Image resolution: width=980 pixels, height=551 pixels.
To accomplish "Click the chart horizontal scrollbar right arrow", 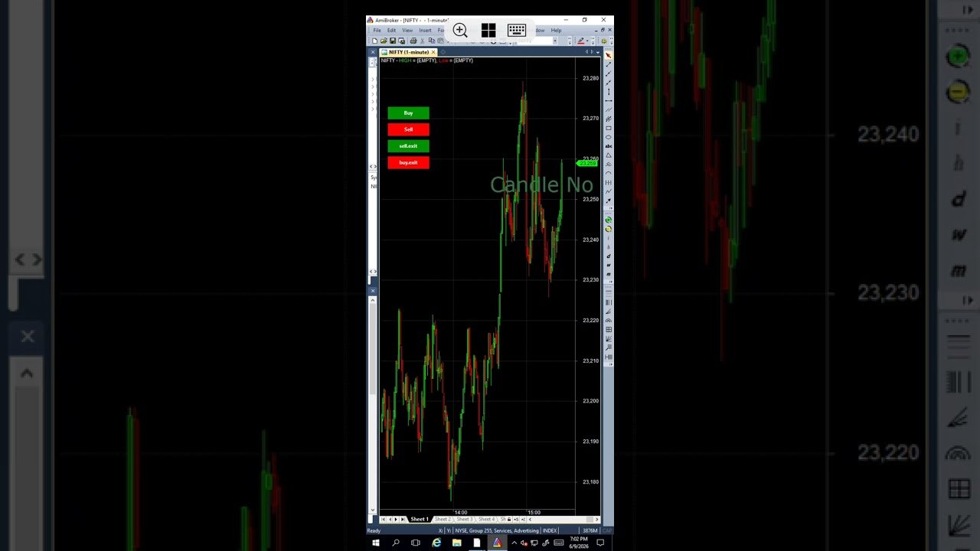I will pos(596,520).
